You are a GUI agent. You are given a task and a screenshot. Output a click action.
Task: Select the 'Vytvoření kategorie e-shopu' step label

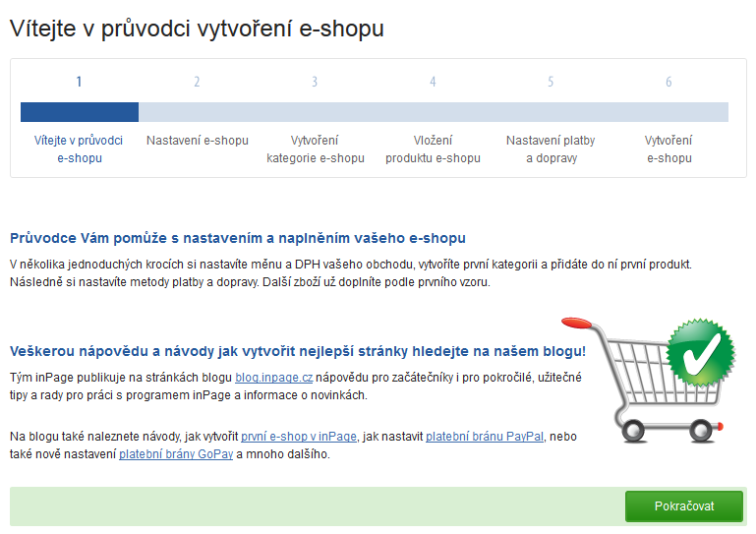pos(315,149)
